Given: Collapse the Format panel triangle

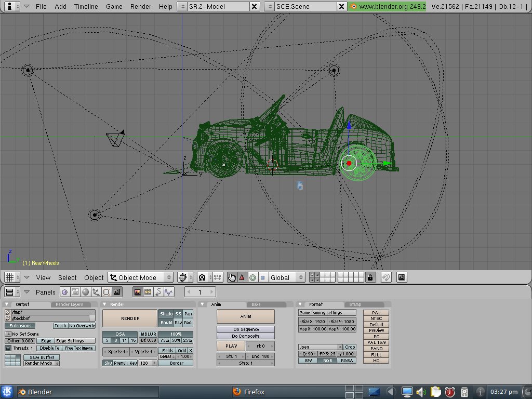Looking at the screenshot, I should [x=300, y=304].
